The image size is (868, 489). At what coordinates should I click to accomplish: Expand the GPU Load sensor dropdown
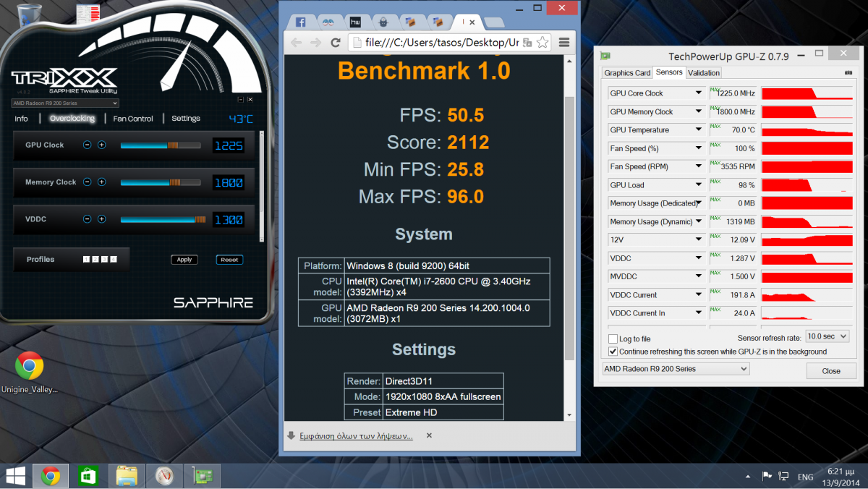point(698,185)
